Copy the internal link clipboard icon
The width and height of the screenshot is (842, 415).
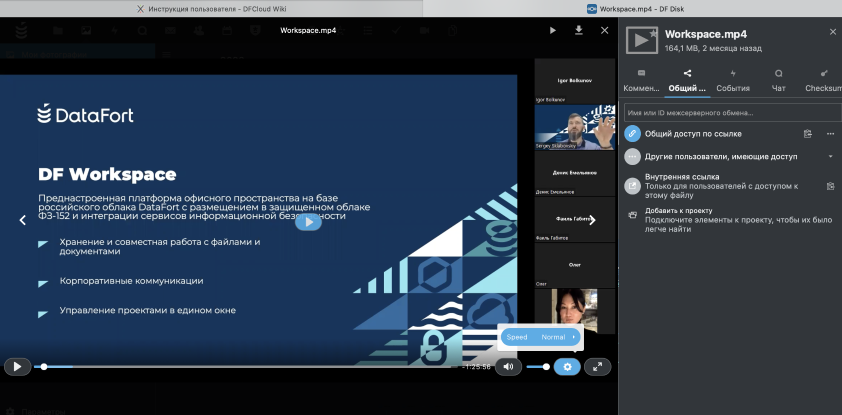point(831,186)
